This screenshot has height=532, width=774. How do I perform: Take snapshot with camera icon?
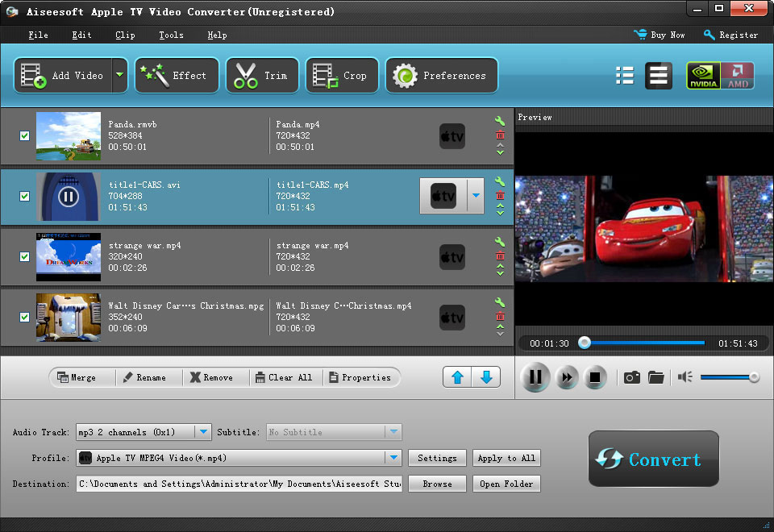[632, 377]
